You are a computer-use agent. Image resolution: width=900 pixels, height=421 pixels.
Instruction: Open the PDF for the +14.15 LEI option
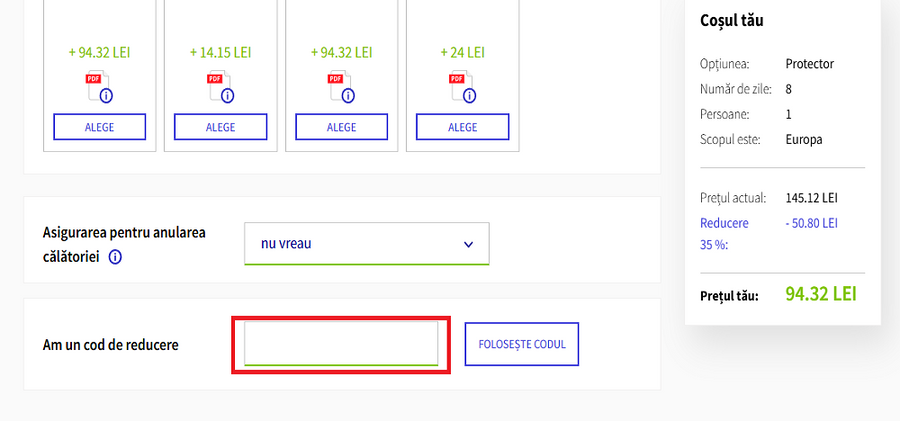214,83
